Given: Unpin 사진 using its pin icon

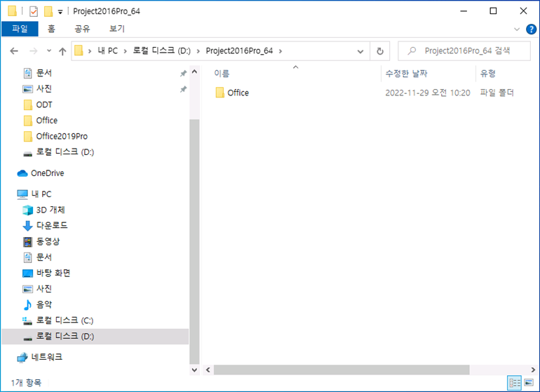Looking at the screenshot, I should click(x=183, y=89).
